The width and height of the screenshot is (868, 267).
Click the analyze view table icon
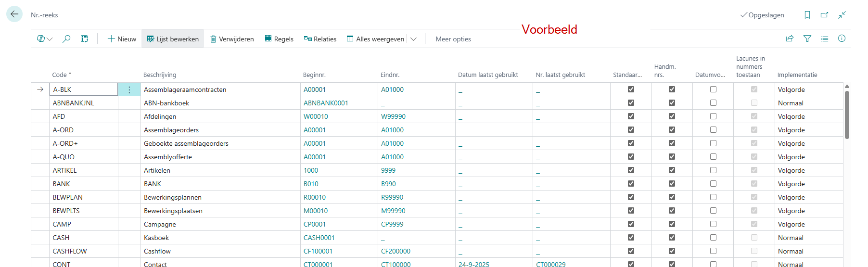pos(84,39)
